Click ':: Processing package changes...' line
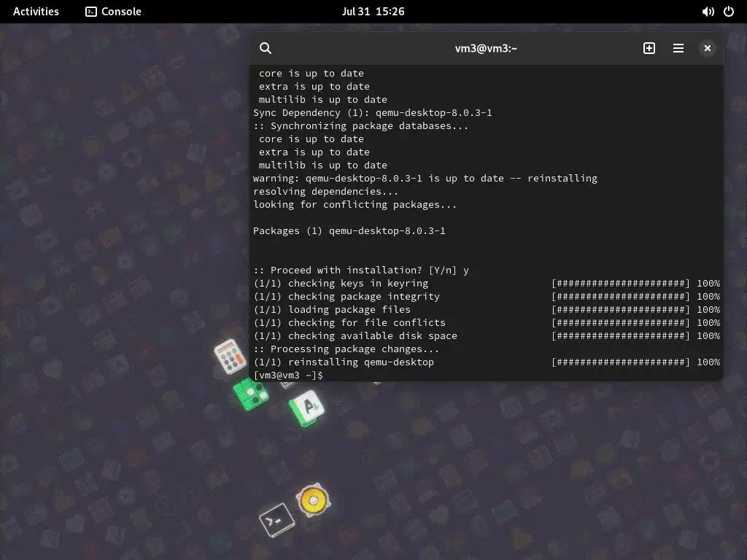This screenshot has width=747, height=560. [x=346, y=349]
